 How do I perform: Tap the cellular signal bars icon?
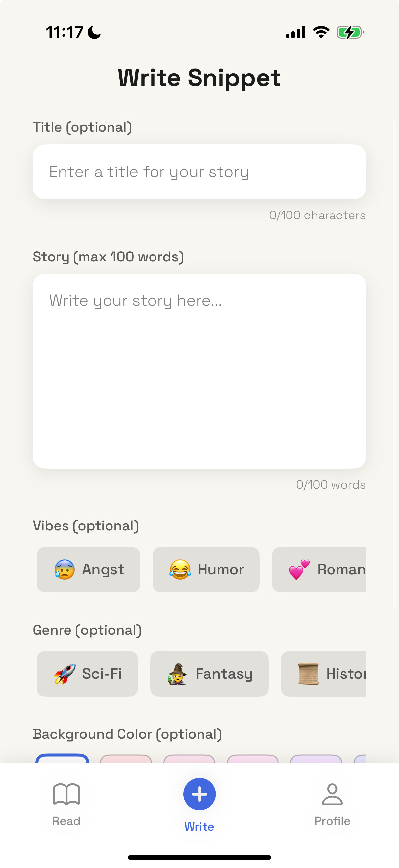tap(296, 33)
